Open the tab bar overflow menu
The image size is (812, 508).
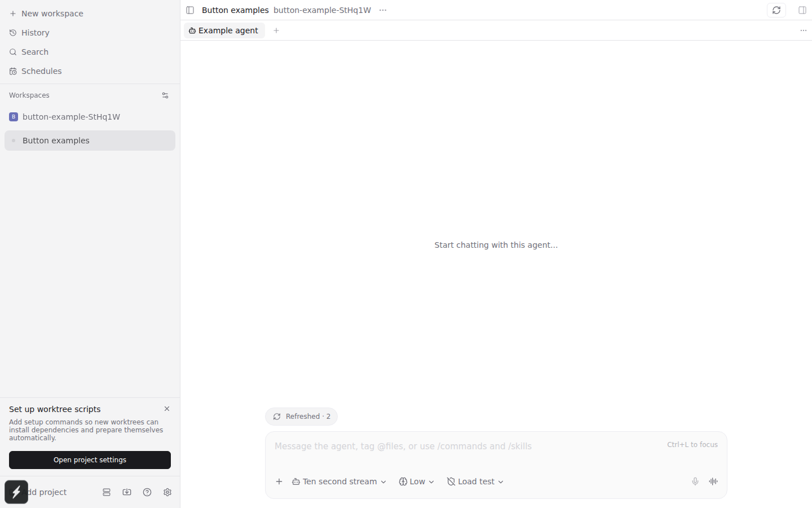[804, 30]
